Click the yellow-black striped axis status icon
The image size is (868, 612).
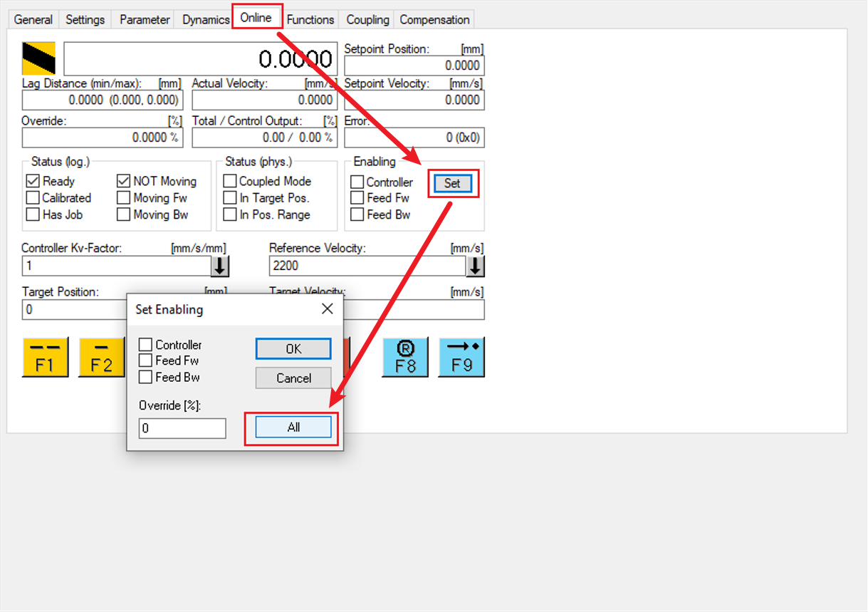click(39, 58)
